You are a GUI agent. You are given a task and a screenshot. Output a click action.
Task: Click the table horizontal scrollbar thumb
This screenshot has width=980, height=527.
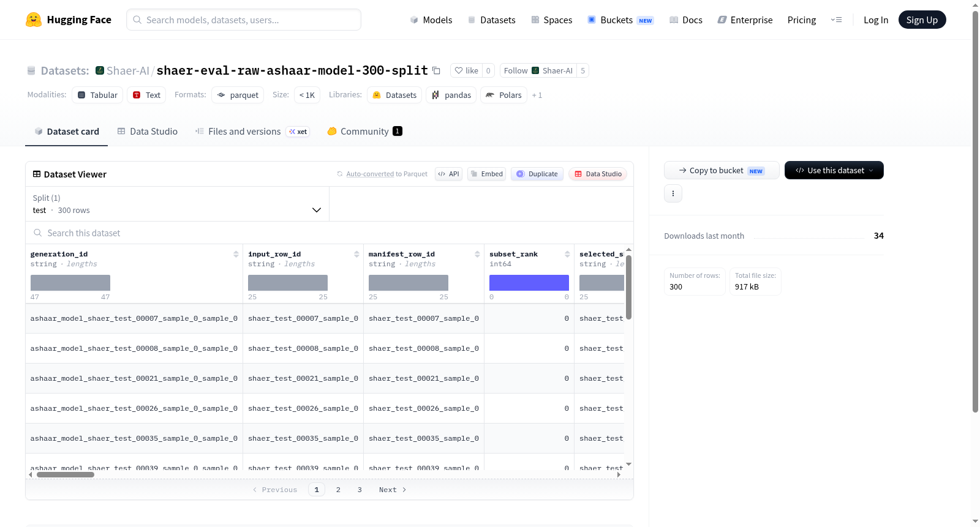pyautogui.click(x=66, y=474)
